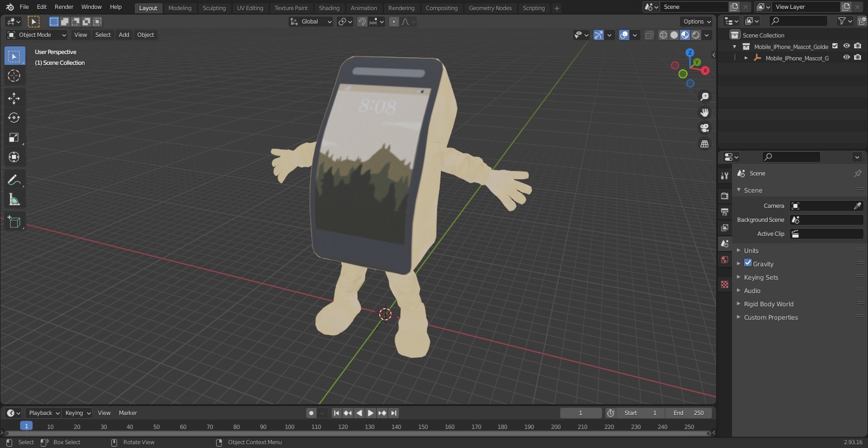This screenshot has height=448, width=868.
Task: Select the Scale tool
Action: (x=14, y=137)
